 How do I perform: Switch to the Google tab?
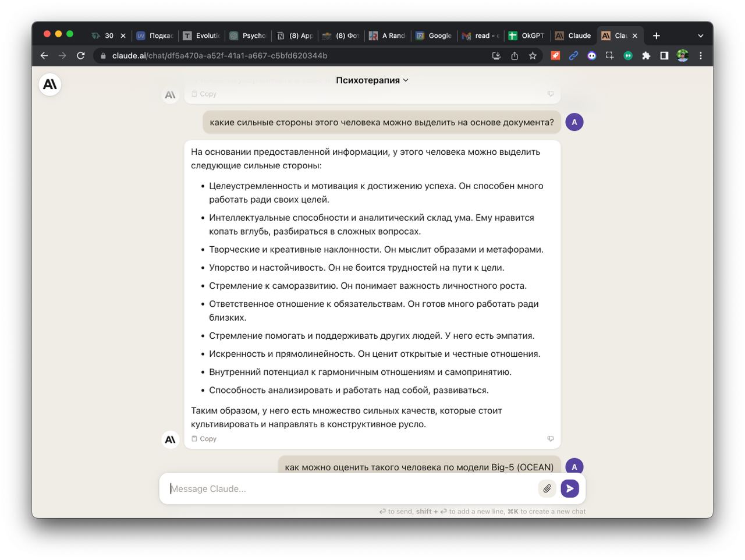tap(434, 36)
